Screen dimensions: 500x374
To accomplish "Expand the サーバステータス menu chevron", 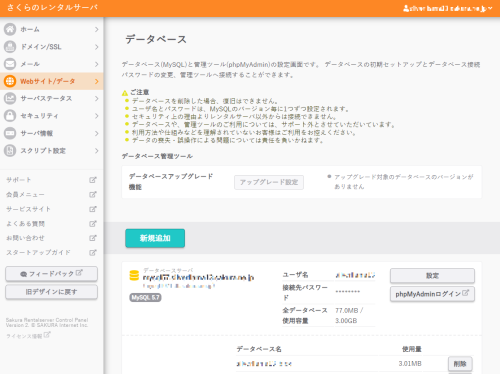I will 96,99.
